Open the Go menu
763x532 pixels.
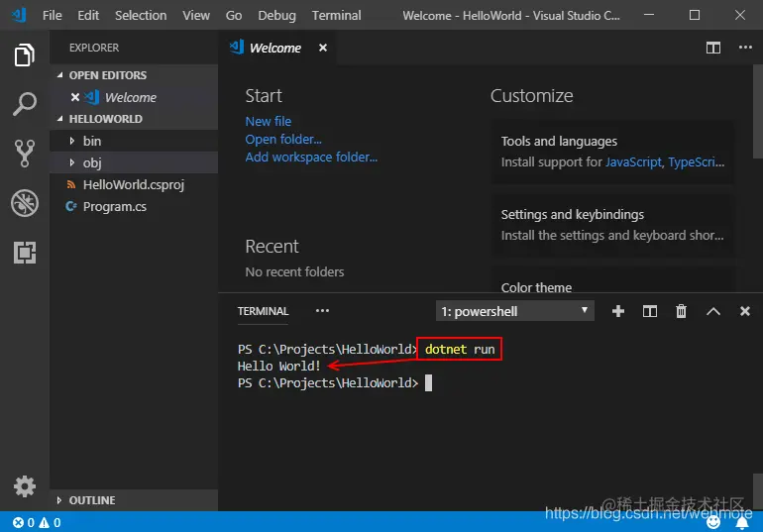click(x=234, y=16)
